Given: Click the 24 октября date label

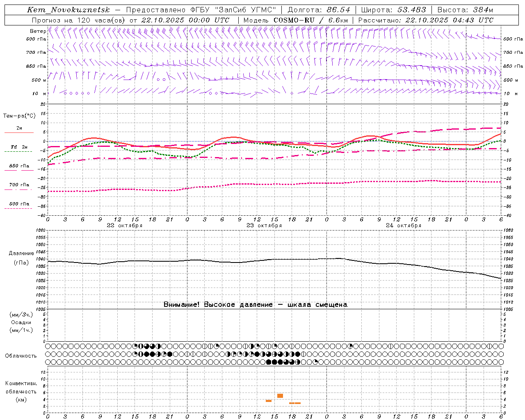Looking at the screenshot, I should [404, 226].
